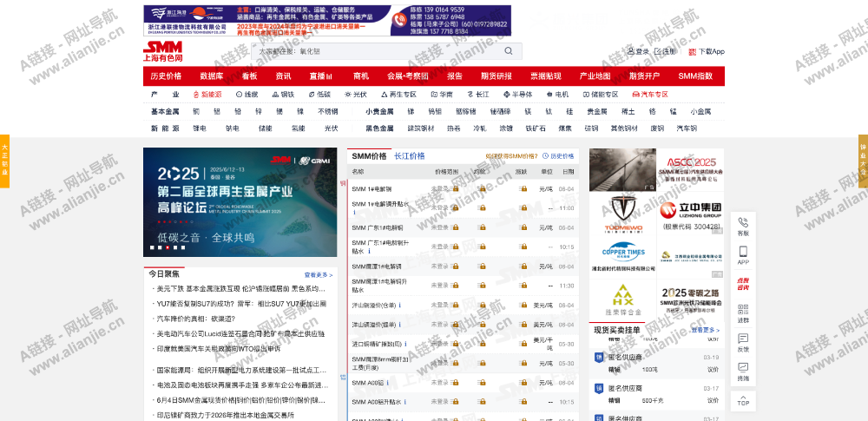Open the 资讯 navigation item
This screenshot has width=868, height=421.
(x=284, y=76)
